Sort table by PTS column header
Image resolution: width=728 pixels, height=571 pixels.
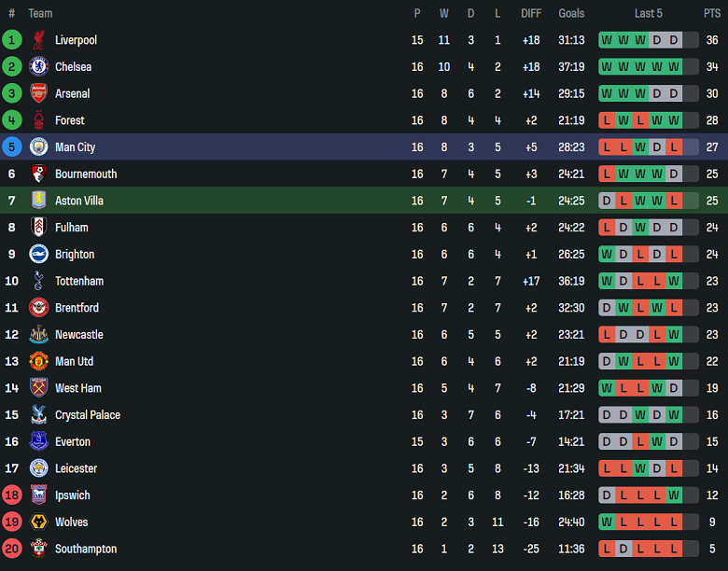coord(712,13)
